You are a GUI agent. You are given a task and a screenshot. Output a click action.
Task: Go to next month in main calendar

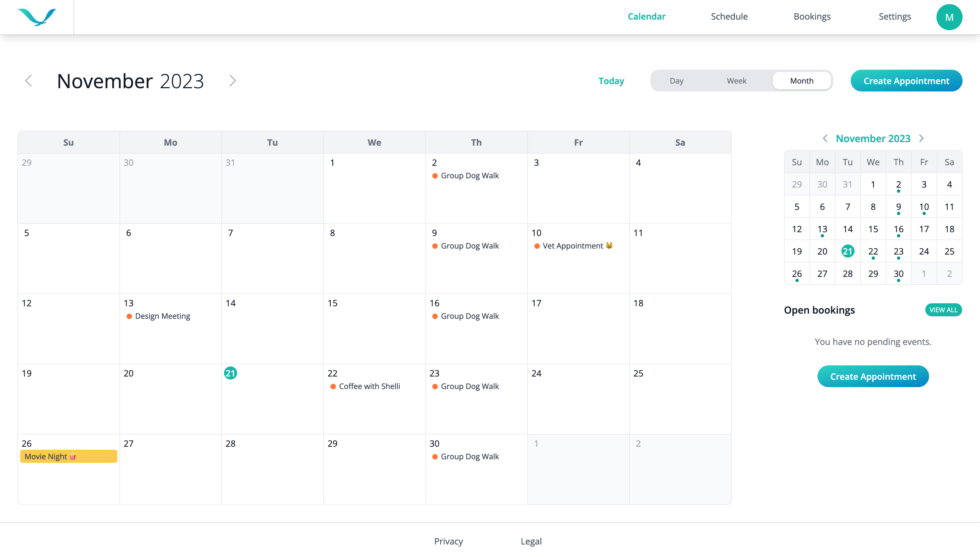point(232,81)
